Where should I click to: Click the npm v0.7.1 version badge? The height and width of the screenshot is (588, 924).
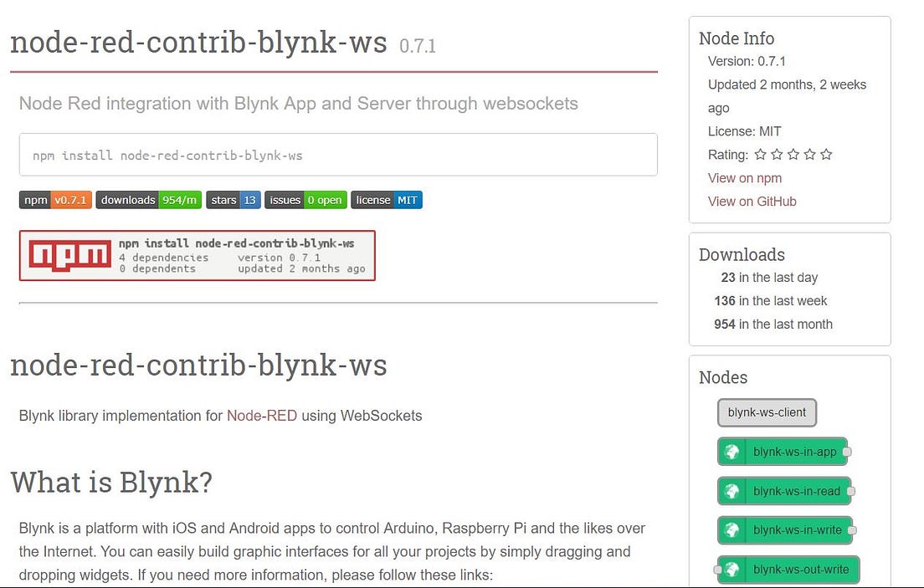coord(55,200)
